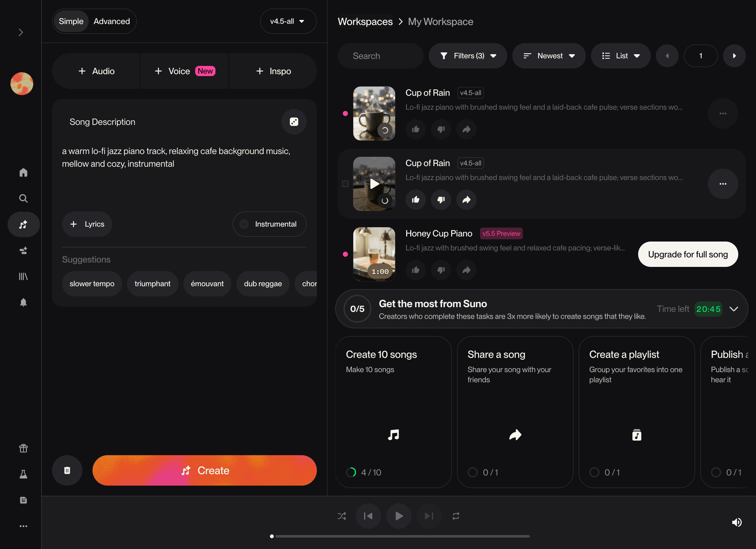Image resolution: width=756 pixels, height=549 pixels.
Task: Open the Search sidebar icon
Action: point(23,198)
